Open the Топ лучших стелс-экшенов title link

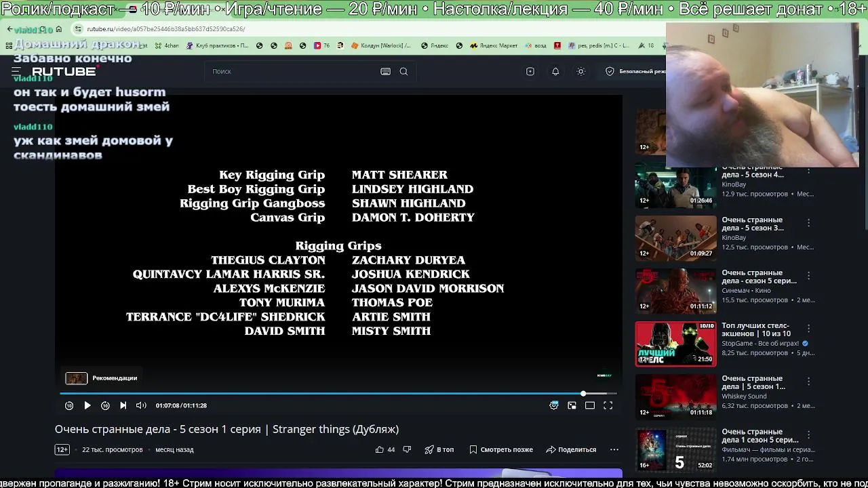756,329
